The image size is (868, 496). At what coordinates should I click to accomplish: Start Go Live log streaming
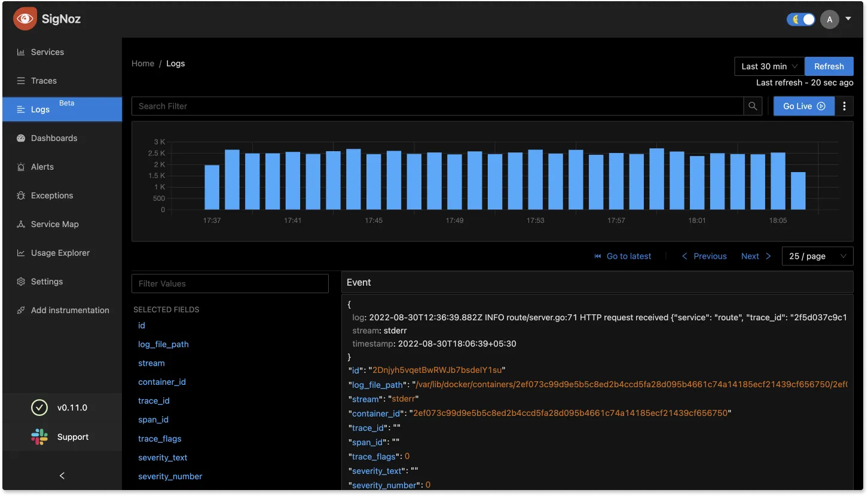[x=803, y=106]
